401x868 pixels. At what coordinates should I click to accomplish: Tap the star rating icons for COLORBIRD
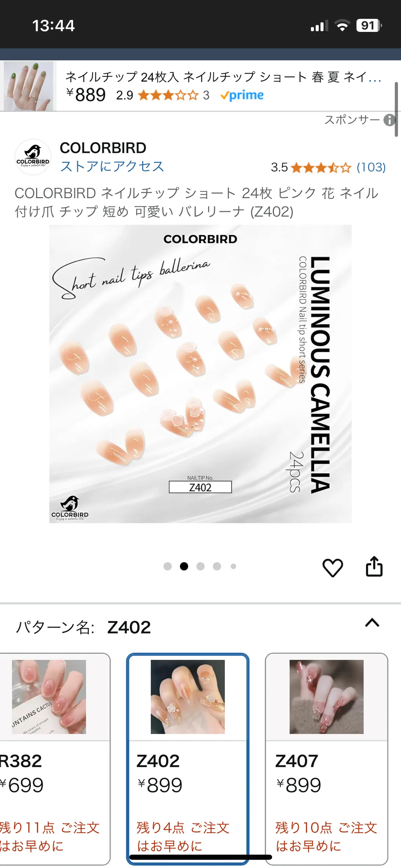(x=321, y=168)
